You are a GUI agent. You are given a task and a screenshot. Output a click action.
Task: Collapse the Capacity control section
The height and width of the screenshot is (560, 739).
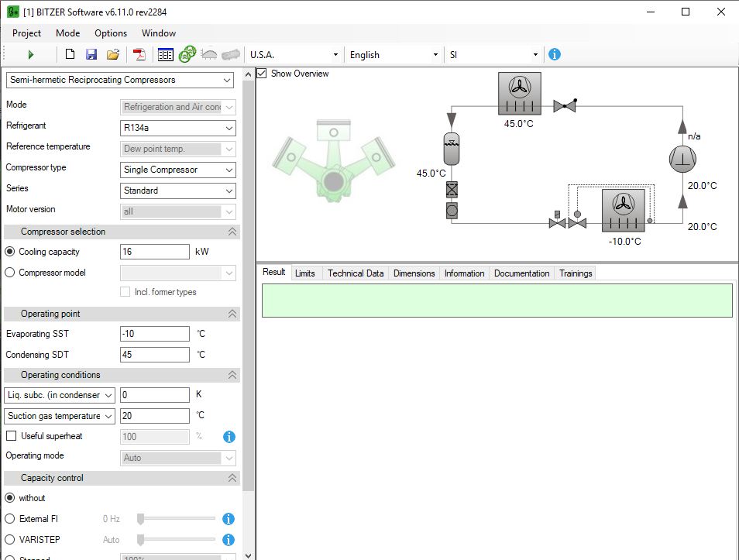tap(232, 478)
